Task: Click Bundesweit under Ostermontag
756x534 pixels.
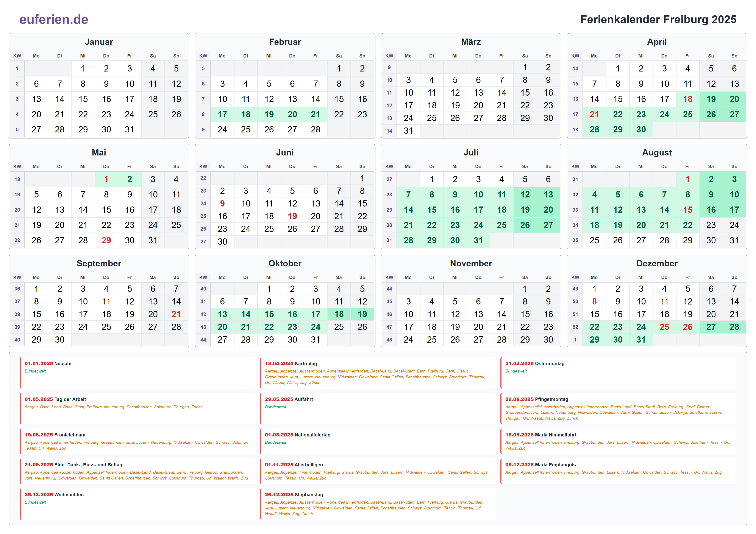Action: point(516,371)
